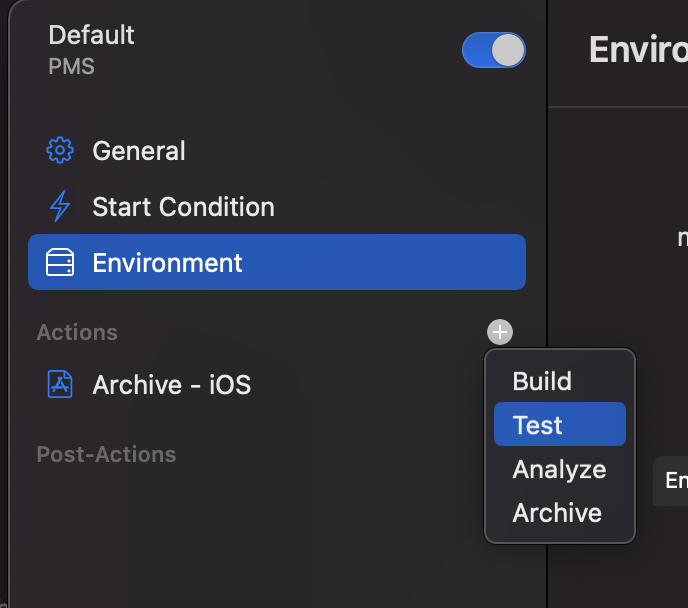Click the PMS subtitle under Default
The height and width of the screenshot is (608, 688).
click(x=72, y=66)
